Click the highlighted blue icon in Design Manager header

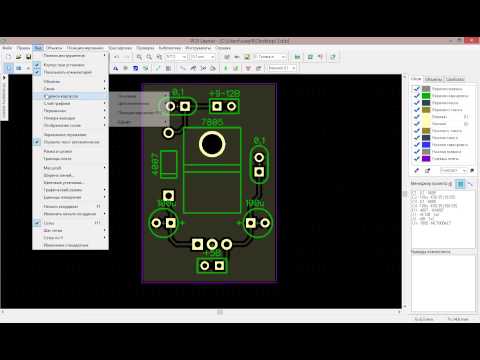(460, 184)
